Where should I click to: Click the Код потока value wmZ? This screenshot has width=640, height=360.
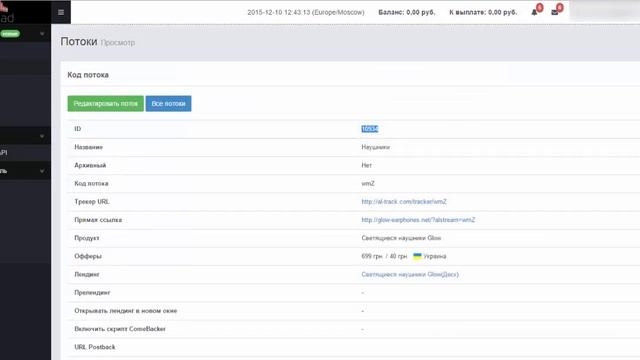tap(368, 184)
